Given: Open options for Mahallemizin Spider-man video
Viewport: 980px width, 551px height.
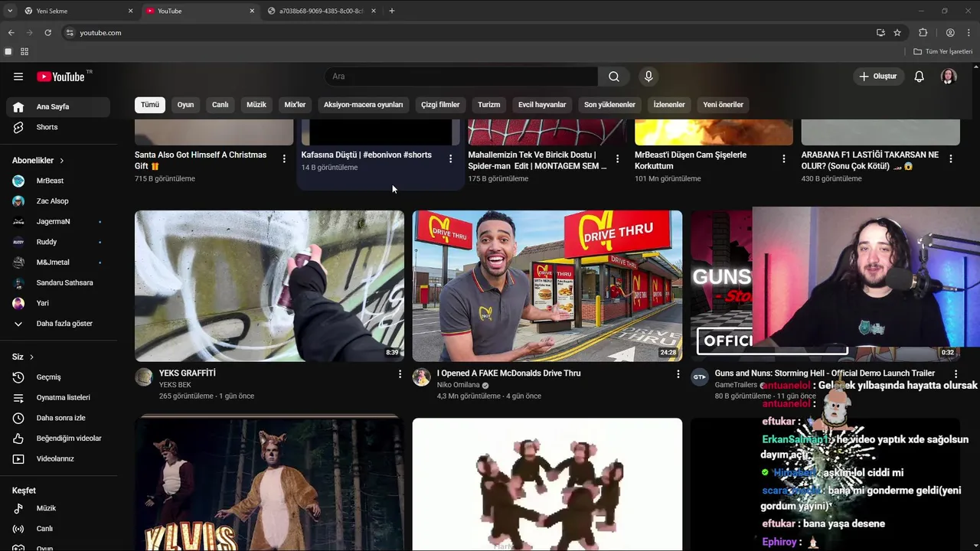Looking at the screenshot, I should 617,159.
